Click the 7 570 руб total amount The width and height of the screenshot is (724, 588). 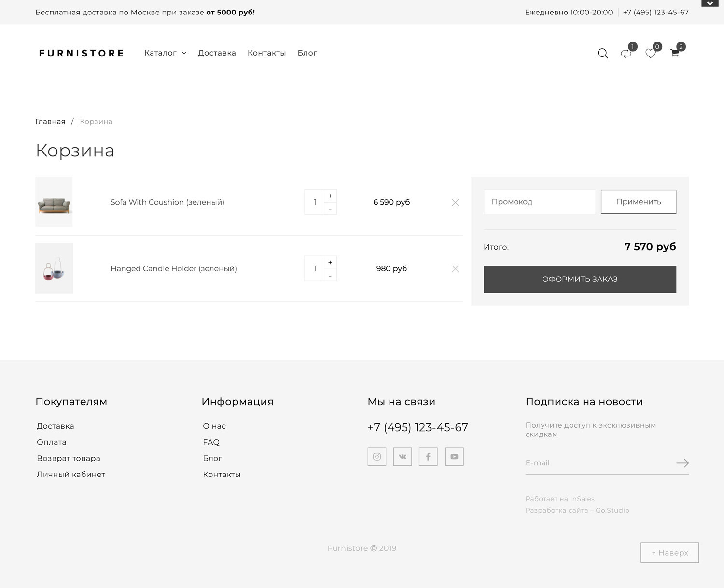pos(650,247)
